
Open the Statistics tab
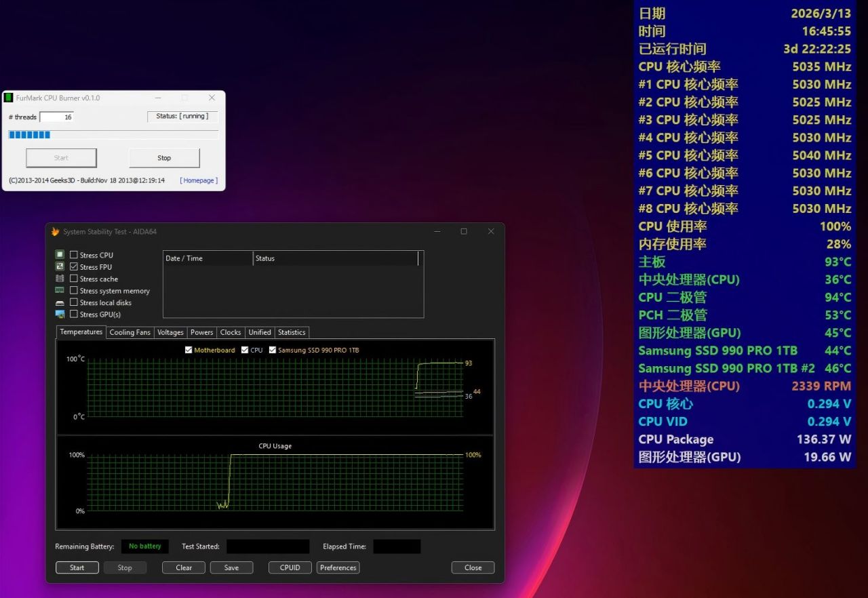(292, 332)
